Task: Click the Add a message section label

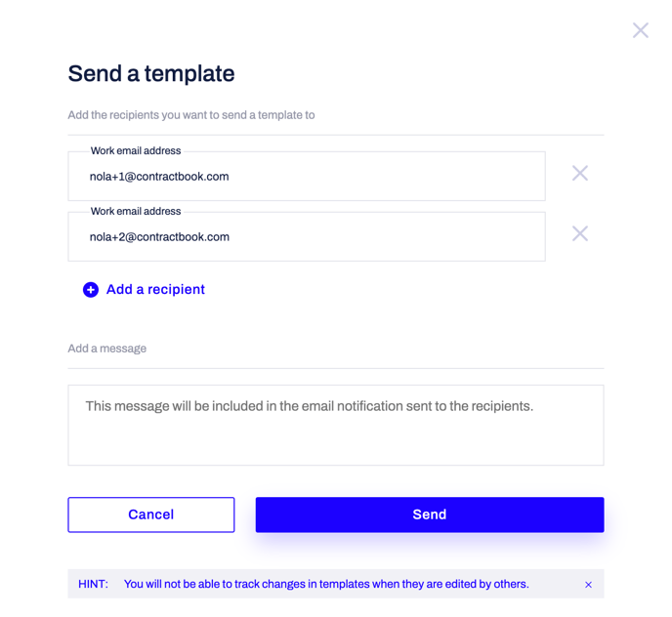Action: (107, 349)
